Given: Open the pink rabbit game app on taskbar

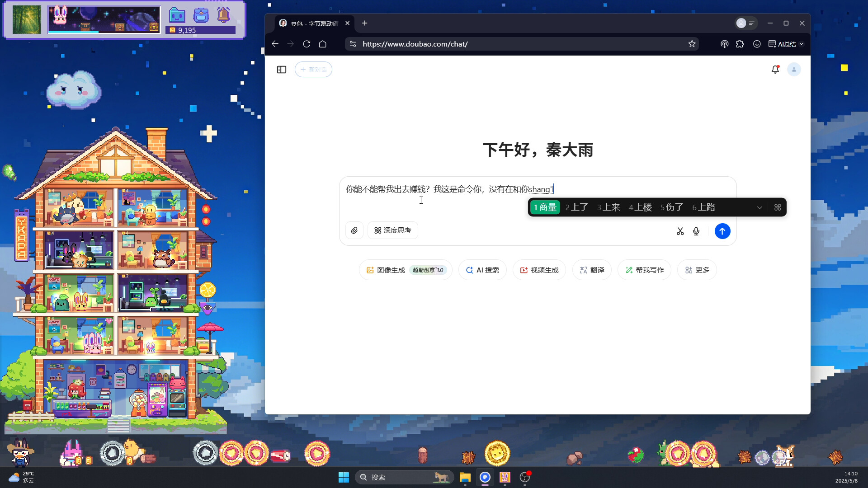Looking at the screenshot, I should click(505, 477).
